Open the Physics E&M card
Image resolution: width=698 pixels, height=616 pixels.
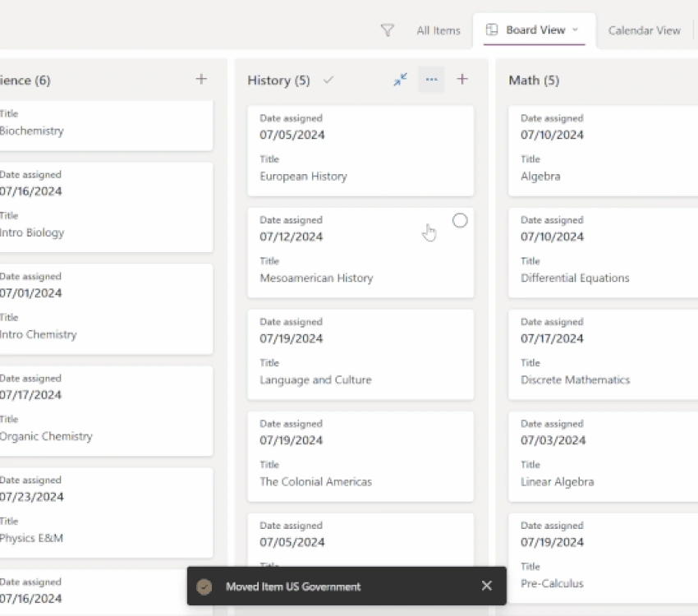106,513
